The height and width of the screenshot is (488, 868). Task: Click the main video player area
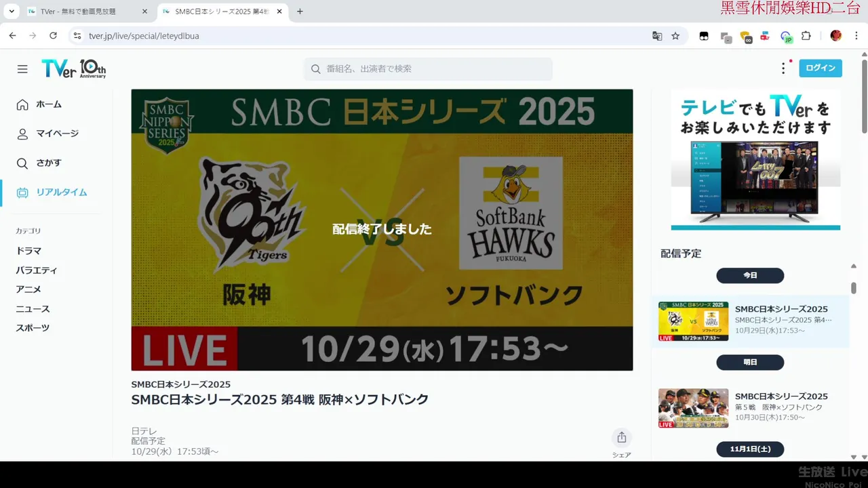pos(382,230)
